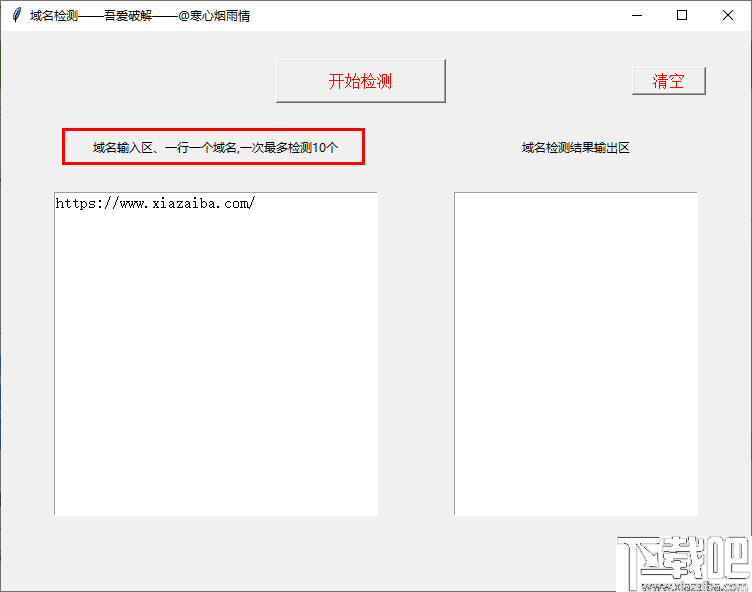Click the 清空 button

point(669,81)
